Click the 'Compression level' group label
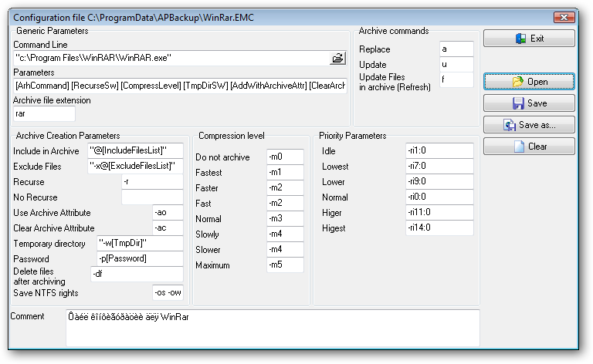 pyautogui.click(x=232, y=136)
